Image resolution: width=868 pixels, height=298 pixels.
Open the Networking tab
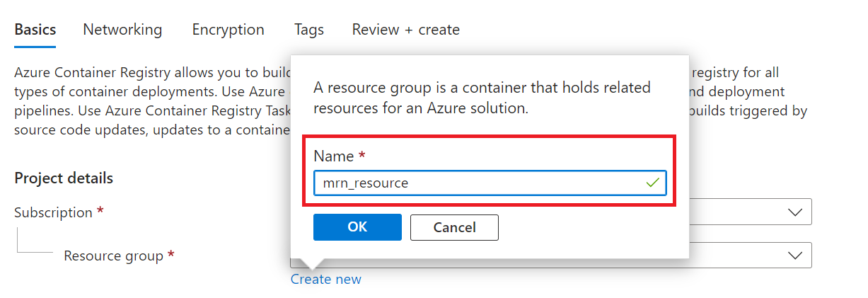(122, 30)
